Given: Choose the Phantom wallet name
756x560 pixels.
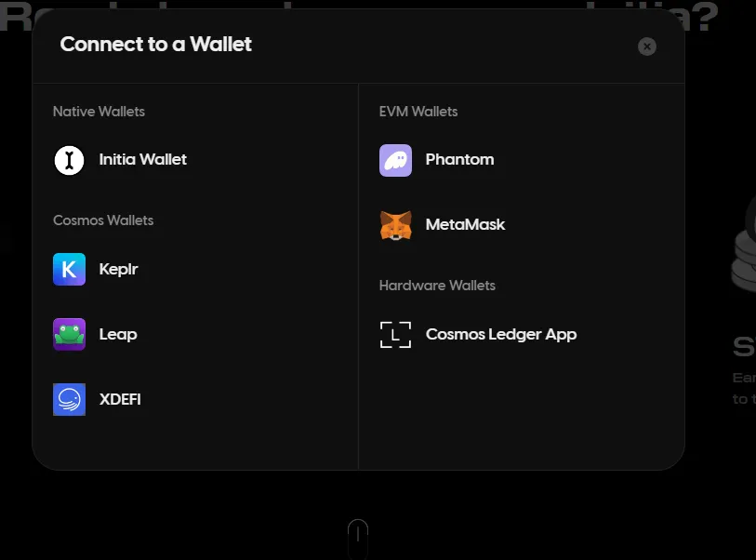Looking at the screenshot, I should [x=459, y=160].
